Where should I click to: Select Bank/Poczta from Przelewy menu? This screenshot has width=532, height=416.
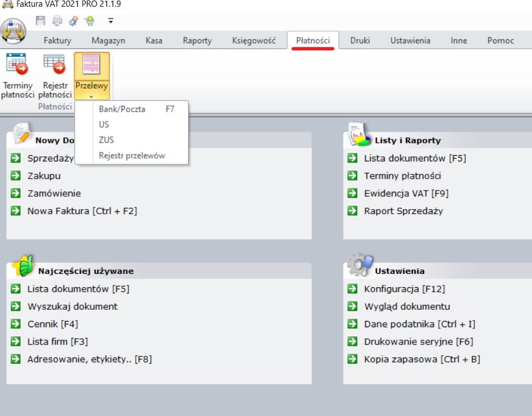click(x=122, y=109)
